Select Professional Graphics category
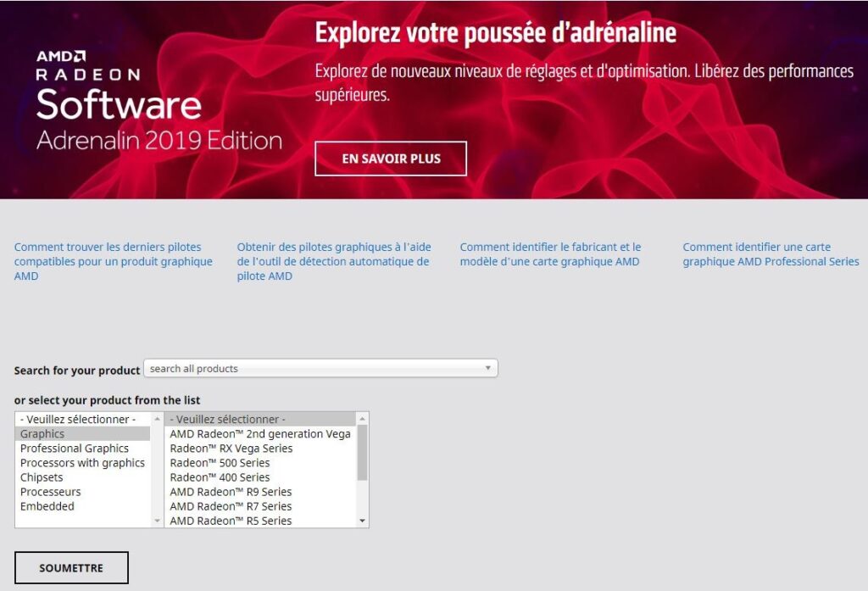Image resolution: width=868 pixels, height=591 pixels. pos(82,448)
